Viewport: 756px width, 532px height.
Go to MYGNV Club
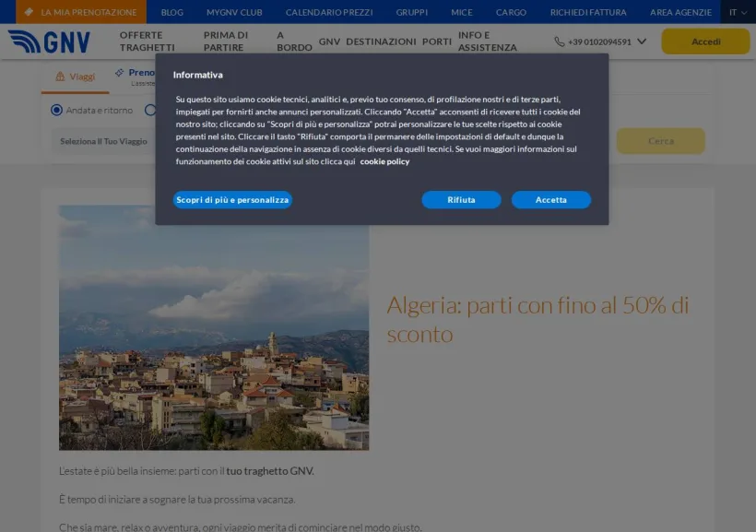234,12
